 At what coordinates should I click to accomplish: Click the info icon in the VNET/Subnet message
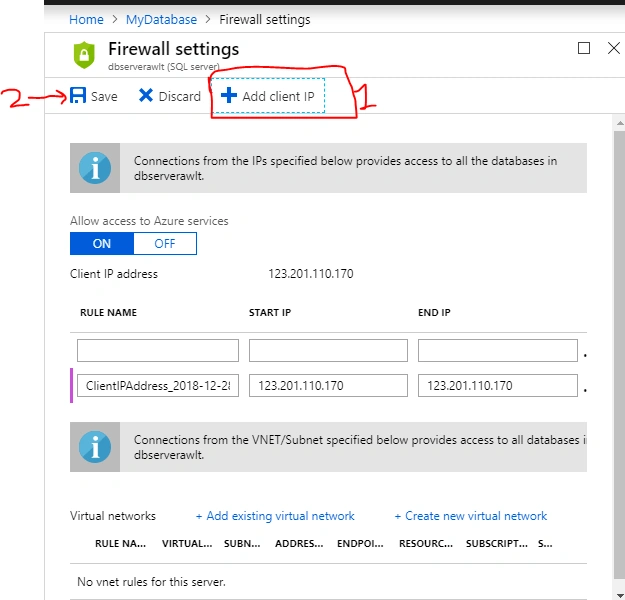[95, 447]
